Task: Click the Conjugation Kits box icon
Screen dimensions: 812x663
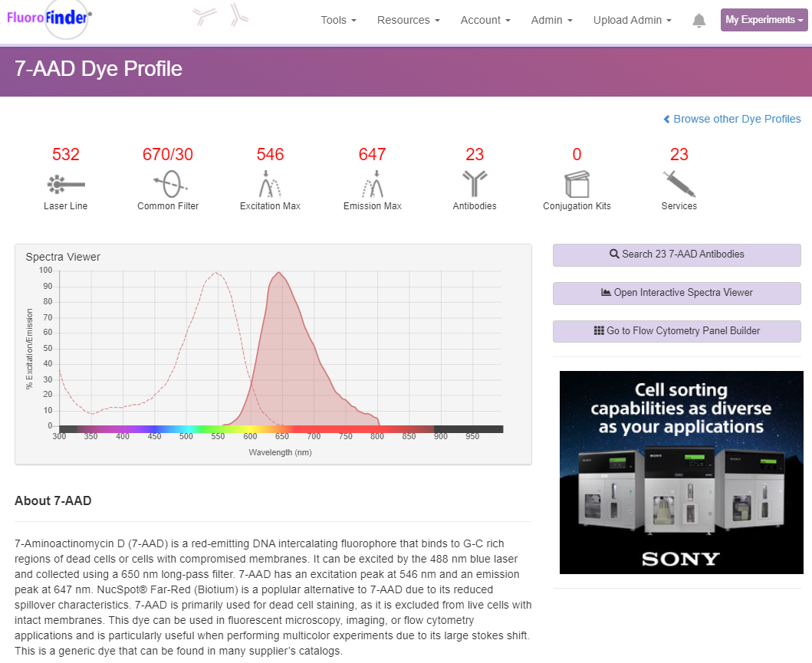Action: coord(577,184)
